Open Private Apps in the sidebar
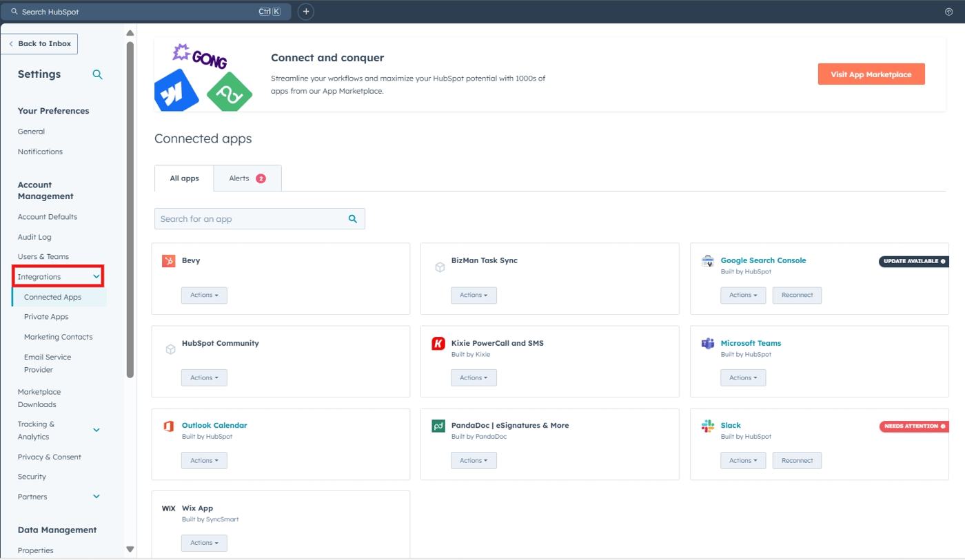 (x=46, y=317)
